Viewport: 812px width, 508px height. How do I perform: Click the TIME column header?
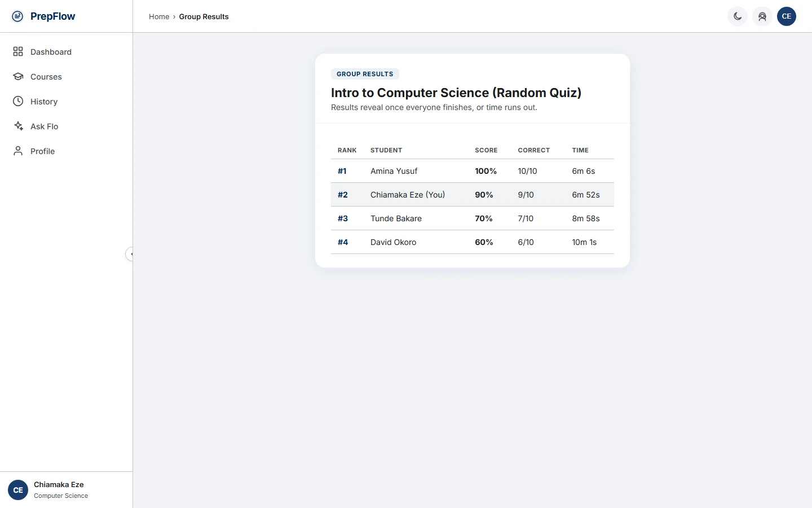(580, 150)
